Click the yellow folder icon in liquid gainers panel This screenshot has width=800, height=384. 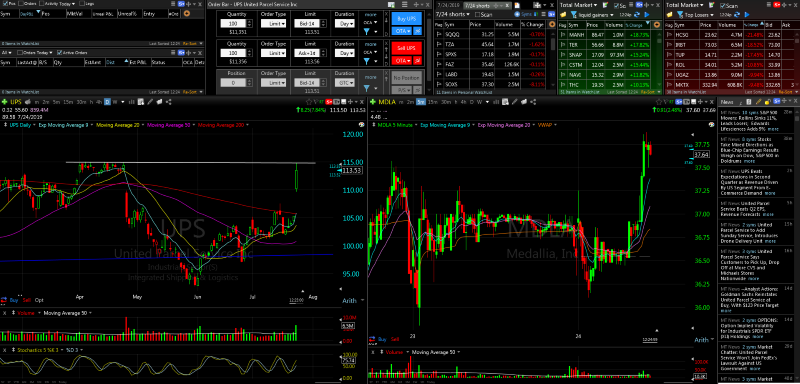pos(563,14)
